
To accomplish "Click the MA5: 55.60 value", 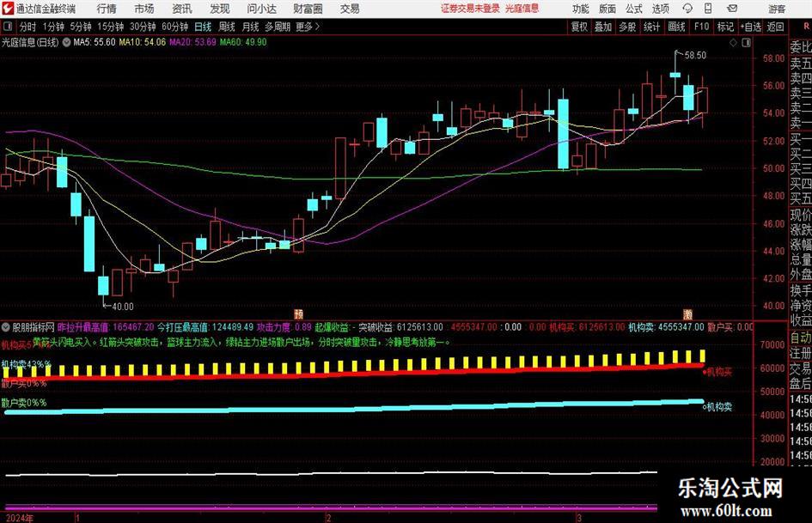I will click(95, 42).
